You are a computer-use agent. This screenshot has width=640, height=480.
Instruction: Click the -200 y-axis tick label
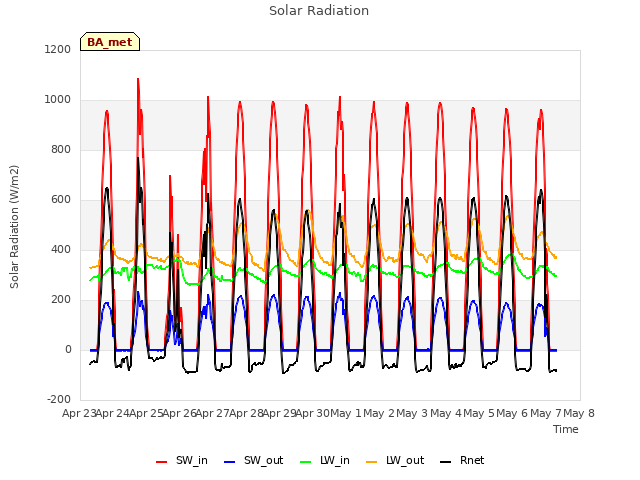tap(59, 399)
